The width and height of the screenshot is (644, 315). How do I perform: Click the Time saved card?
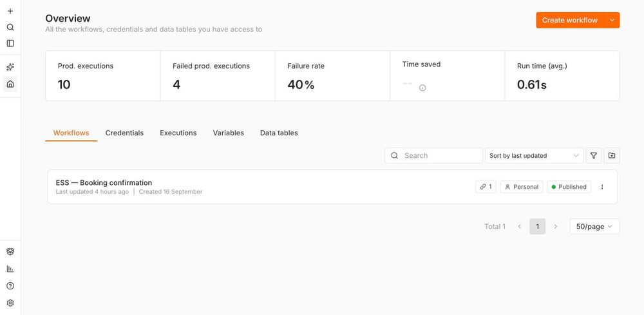(x=448, y=75)
